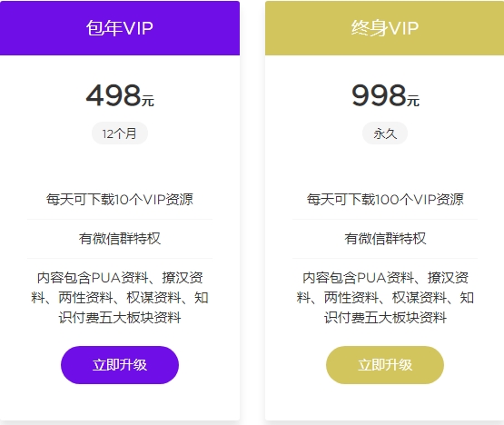Select the 终身VIP gold header
Viewport: 504px width, 425px height.
click(385, 28)
